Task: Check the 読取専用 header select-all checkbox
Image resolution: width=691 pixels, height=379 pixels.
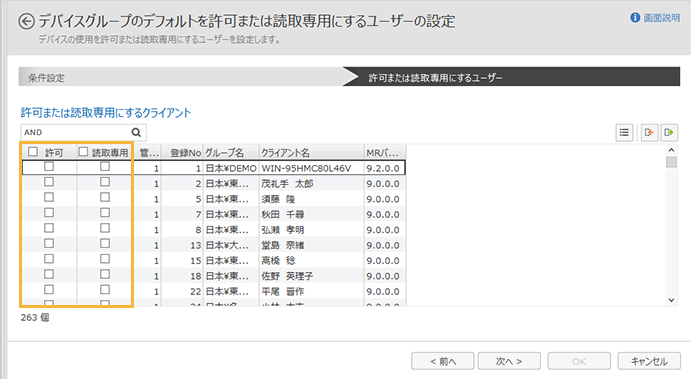Action: coord(83,152)
